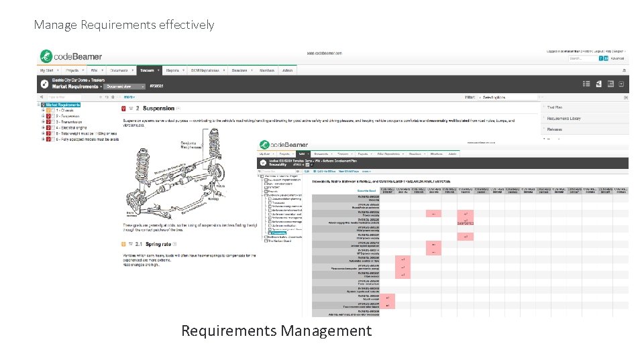Viewport: 644px width, 362px height.
Task: Click the first blue search button
Action: 600,59
